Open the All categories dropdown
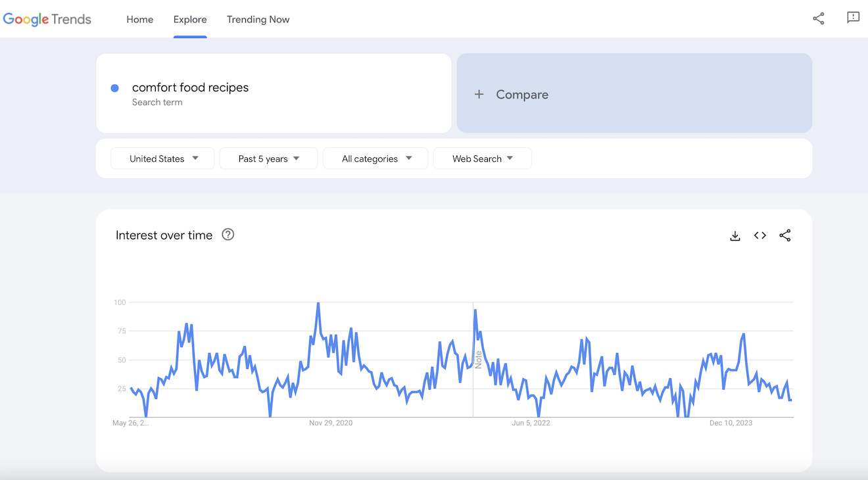The image size is (868, 480). coord(375,158)
